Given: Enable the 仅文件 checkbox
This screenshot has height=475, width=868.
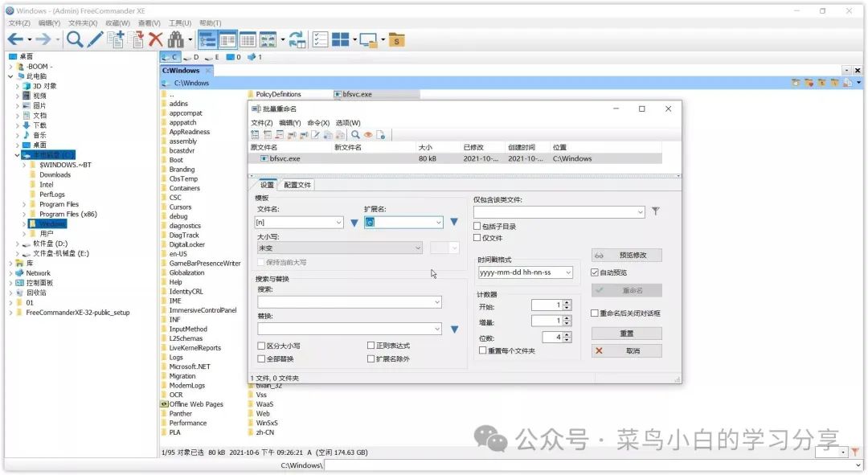Looking at the screenshot, I should tap(477, 238).
